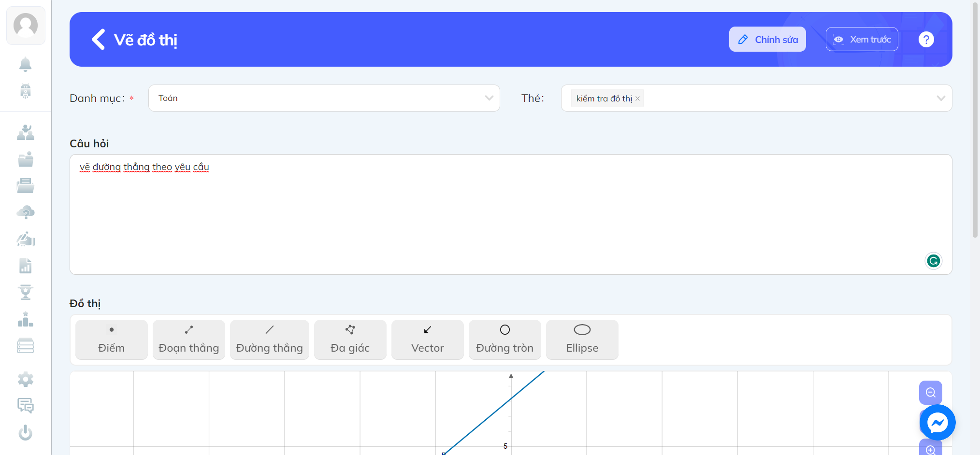
Task: Click the Grammarly icon in question box
Action: [934, 261]
